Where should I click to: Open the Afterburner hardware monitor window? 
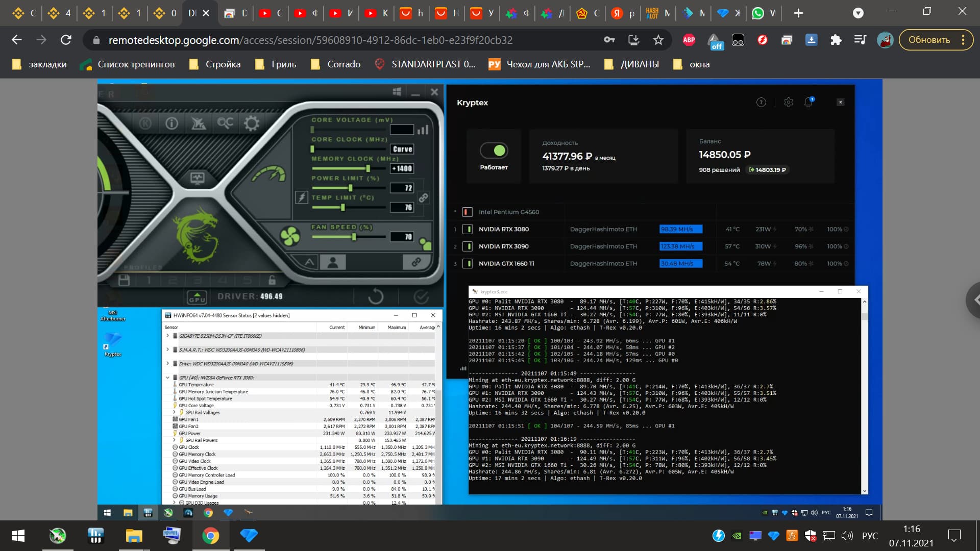coord(197,178)
